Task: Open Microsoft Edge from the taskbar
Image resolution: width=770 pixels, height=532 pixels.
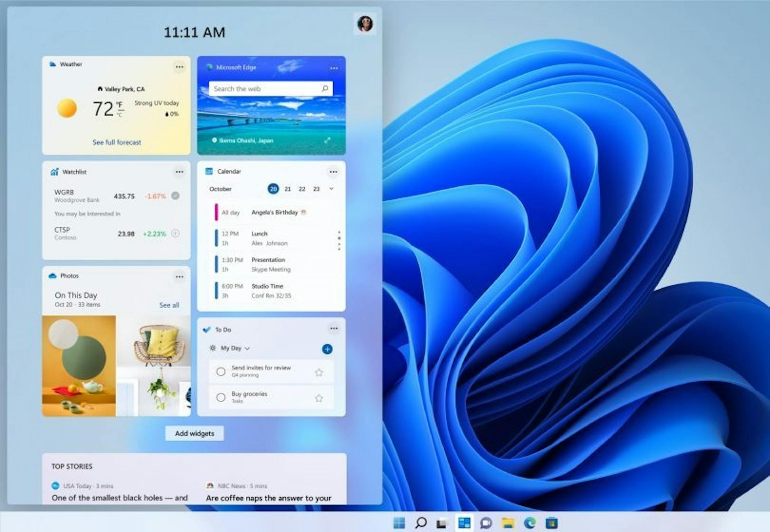Action: pos(529,523)
